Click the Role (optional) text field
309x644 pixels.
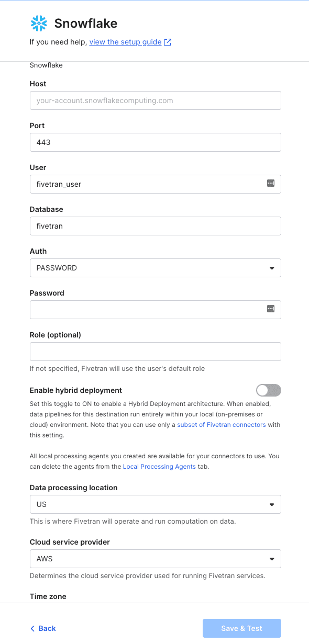coord(156,352)
